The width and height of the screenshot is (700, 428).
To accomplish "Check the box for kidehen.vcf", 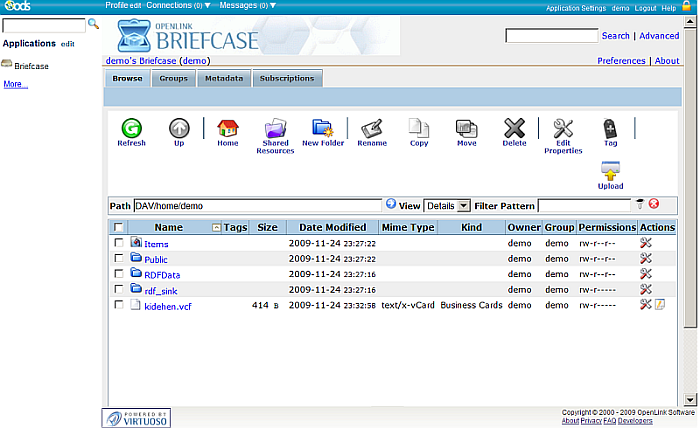I will point(120,305).
